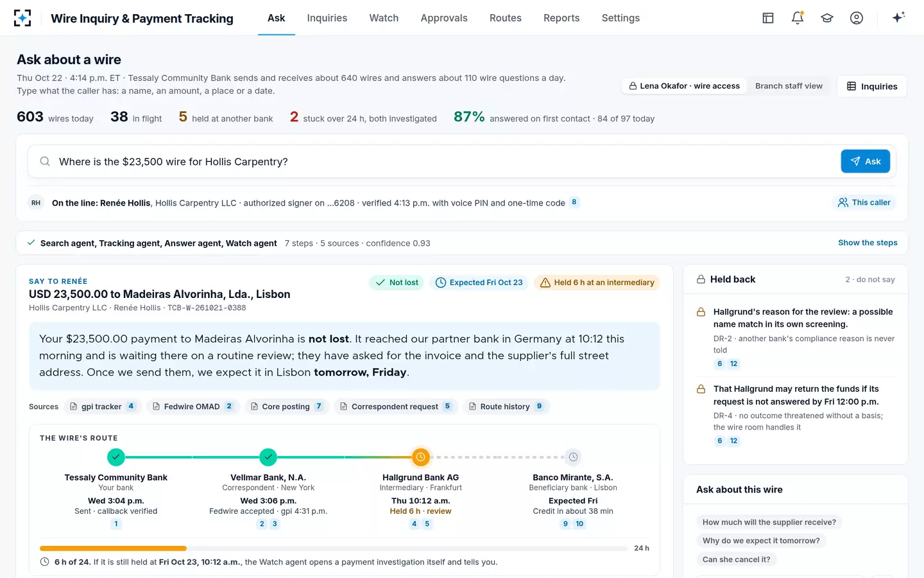Click the RH caller avatar
This screenshot has height=578, width=924.
coord(36,203)
